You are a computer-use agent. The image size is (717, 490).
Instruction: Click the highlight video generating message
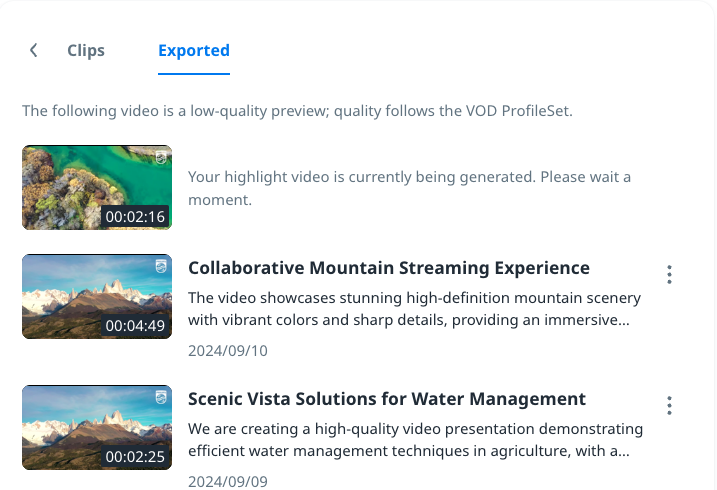pyautogui.click(x=410, y=188)
